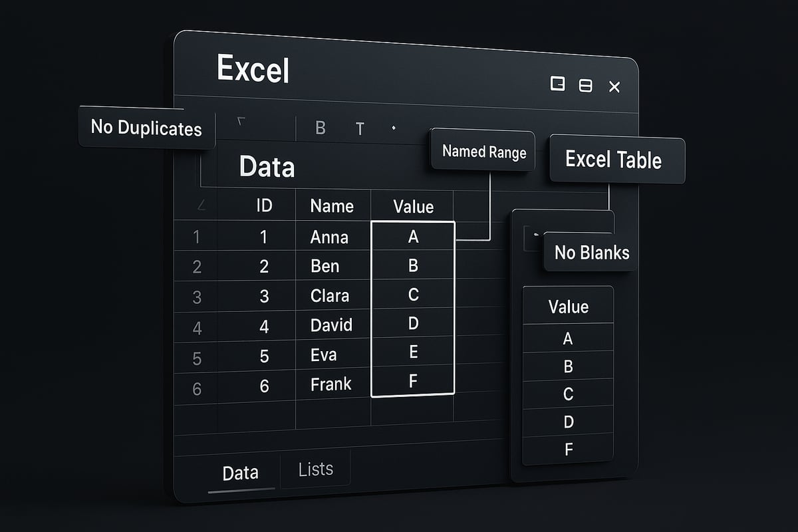The width and height of the screenshot is (798, 532).
Task: Switch to the Lists sheet tab
Action: coord(315,469)
